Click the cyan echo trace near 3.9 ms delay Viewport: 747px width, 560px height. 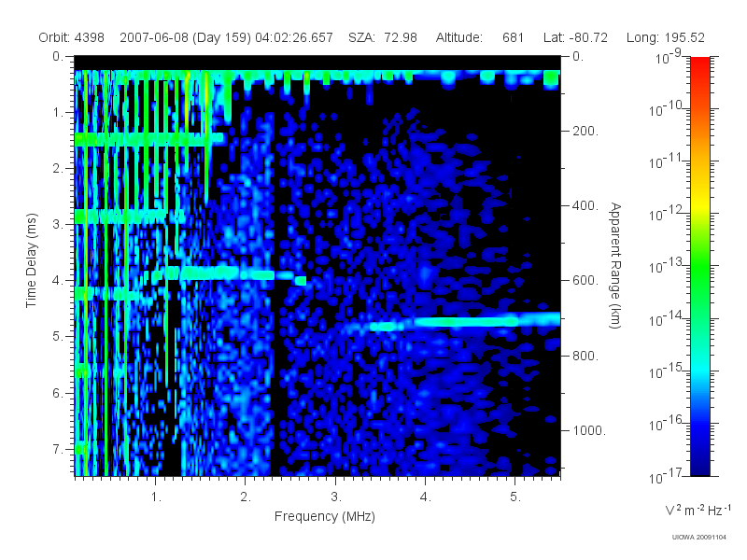coord(229,274)
